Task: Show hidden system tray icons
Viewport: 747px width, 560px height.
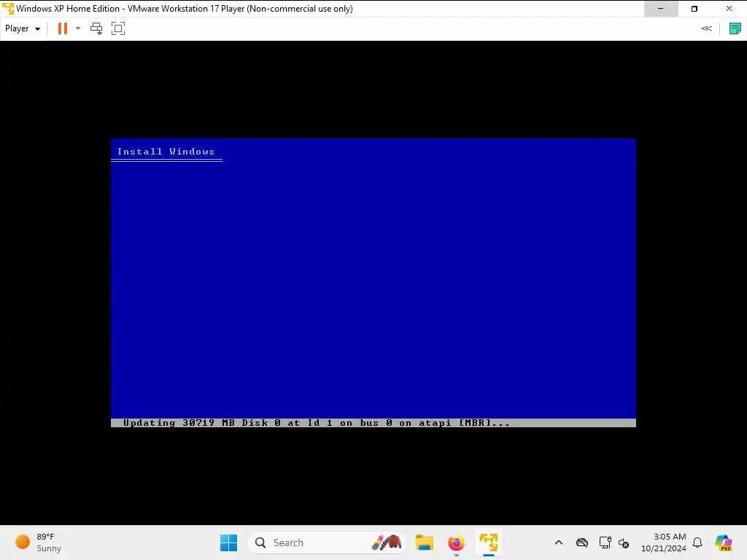Action: 559,542
